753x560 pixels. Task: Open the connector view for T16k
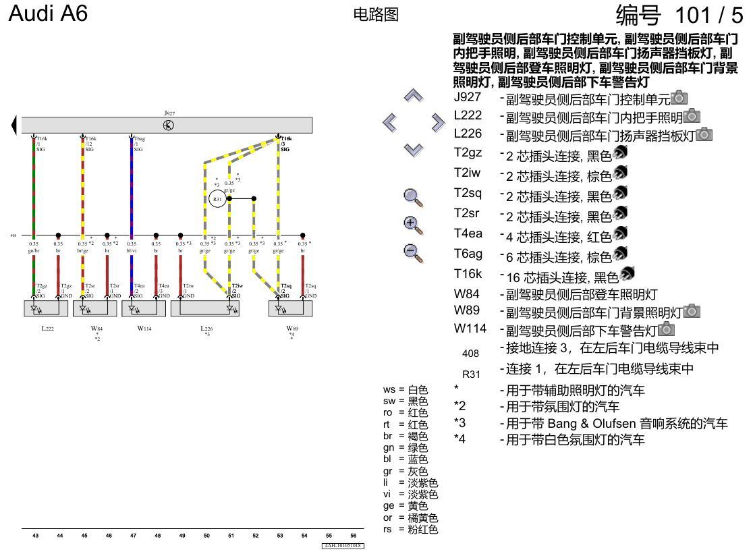coord(627,274)
